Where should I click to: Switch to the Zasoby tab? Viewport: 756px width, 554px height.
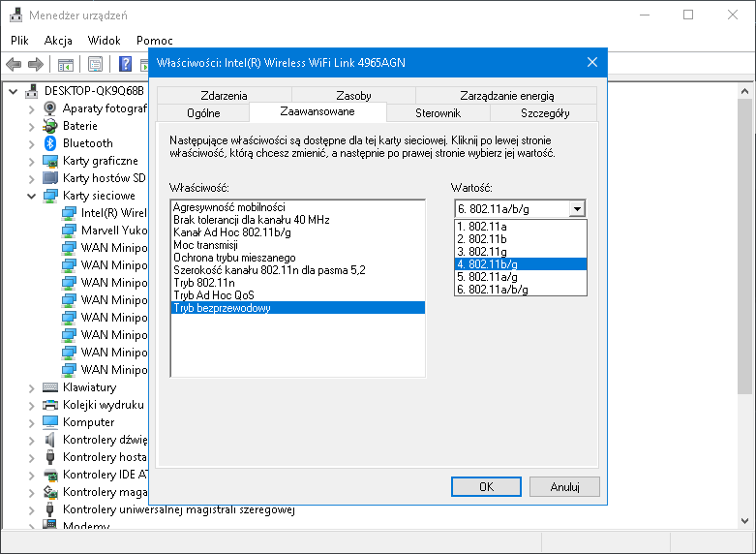pos(353,96)
